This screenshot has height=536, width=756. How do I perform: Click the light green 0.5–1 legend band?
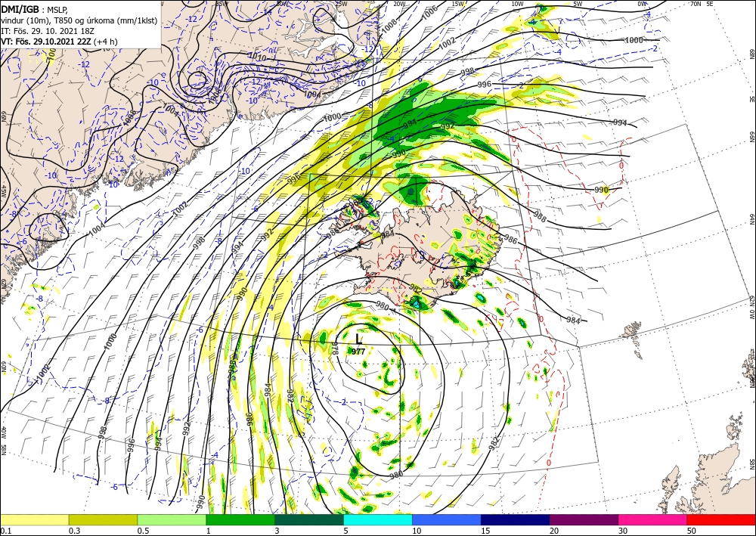(x=172, y=519)
